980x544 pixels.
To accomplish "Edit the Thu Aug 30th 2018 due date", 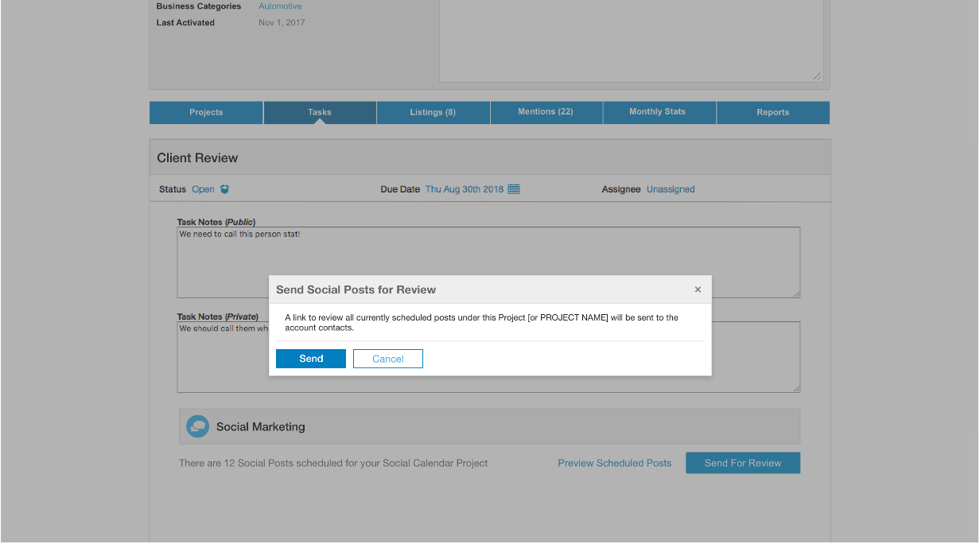I will [x=465, y=189].
